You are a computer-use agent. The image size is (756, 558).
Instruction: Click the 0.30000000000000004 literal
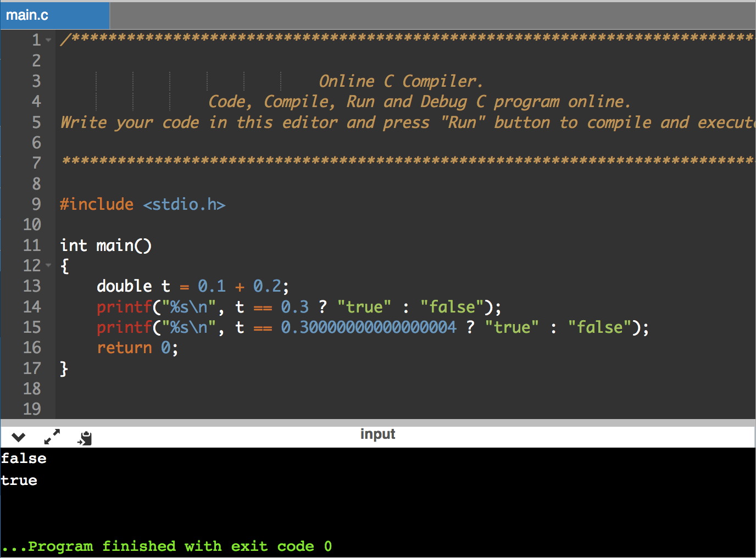(x=369, y=327)
